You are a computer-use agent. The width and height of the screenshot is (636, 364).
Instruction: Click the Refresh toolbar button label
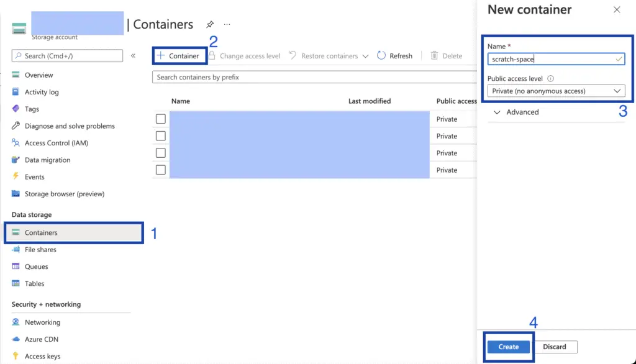pyautogui.click(x=401, y=56)
